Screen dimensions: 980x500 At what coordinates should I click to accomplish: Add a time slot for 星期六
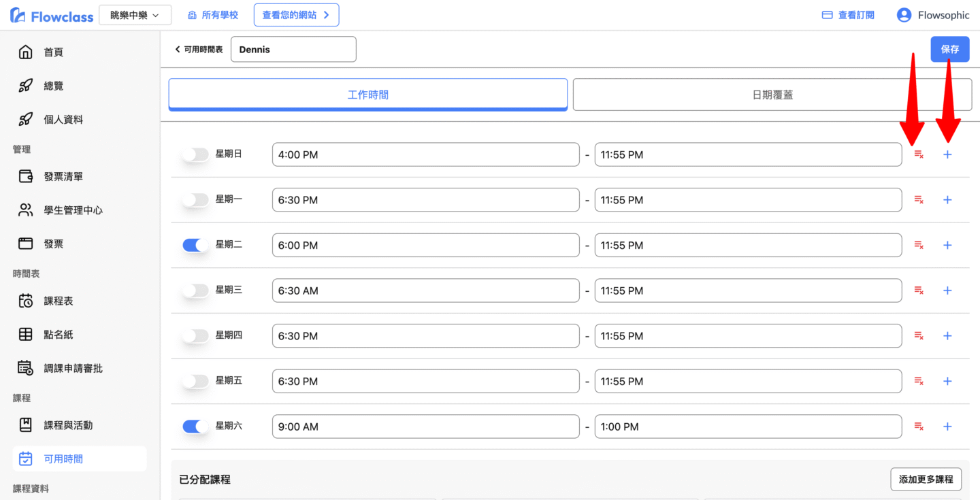(947, 427)
